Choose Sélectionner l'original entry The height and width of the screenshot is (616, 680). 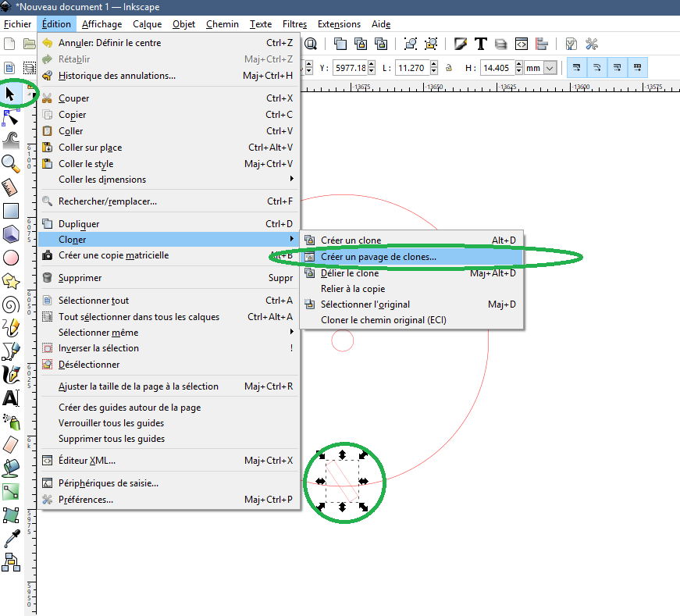[x=412, y=304]
